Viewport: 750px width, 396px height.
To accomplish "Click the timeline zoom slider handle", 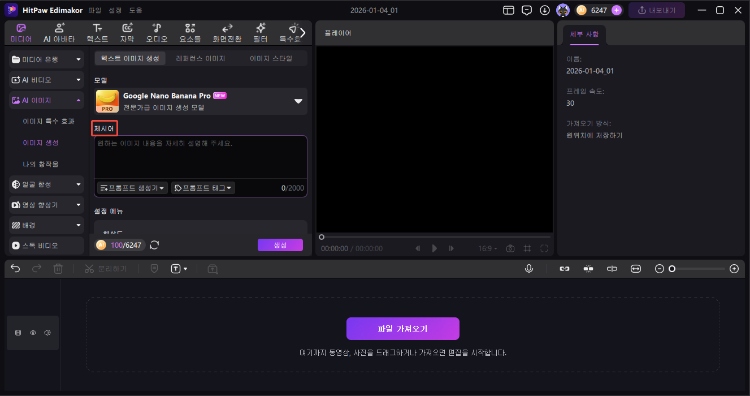I will click(x=672, y=269).
